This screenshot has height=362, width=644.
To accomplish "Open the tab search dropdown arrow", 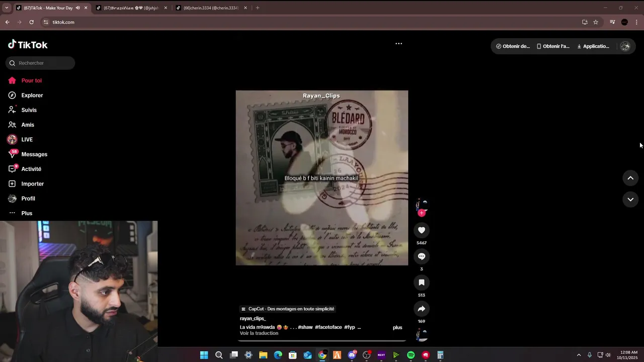I will click(7, 8).
